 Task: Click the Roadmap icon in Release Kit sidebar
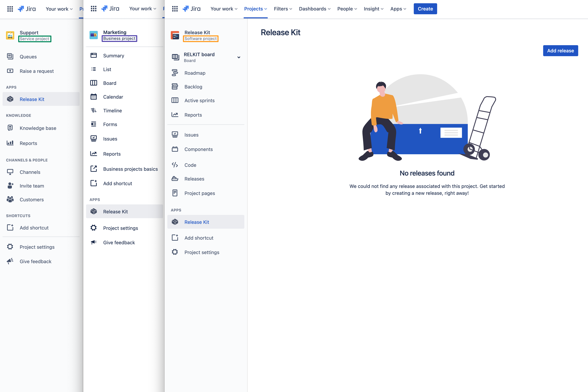coord(175,73)
